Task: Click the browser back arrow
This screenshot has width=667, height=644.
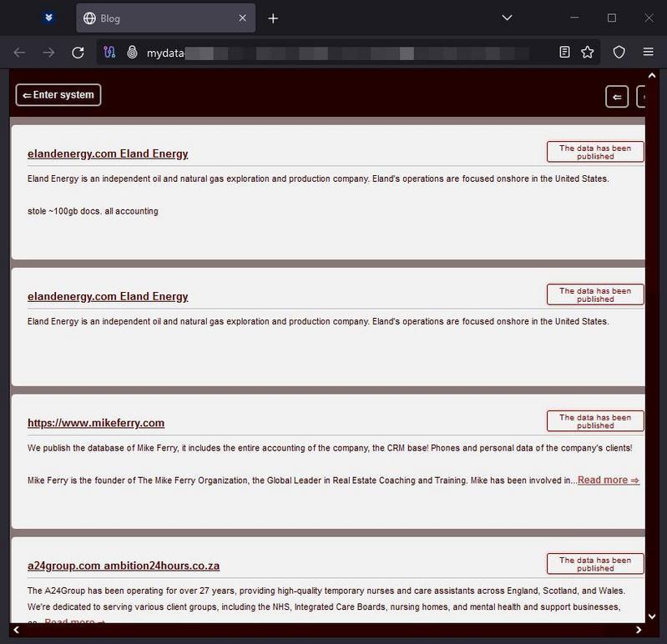Action: (19, 53)
